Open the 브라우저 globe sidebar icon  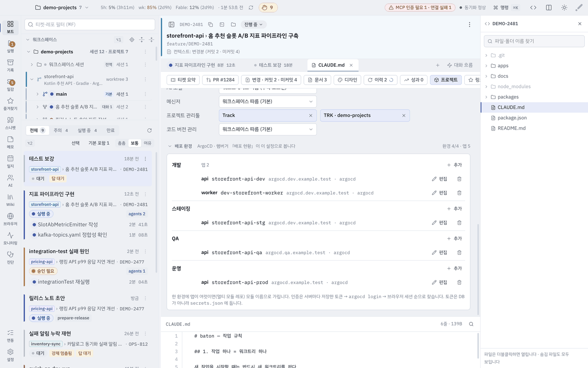10,219
